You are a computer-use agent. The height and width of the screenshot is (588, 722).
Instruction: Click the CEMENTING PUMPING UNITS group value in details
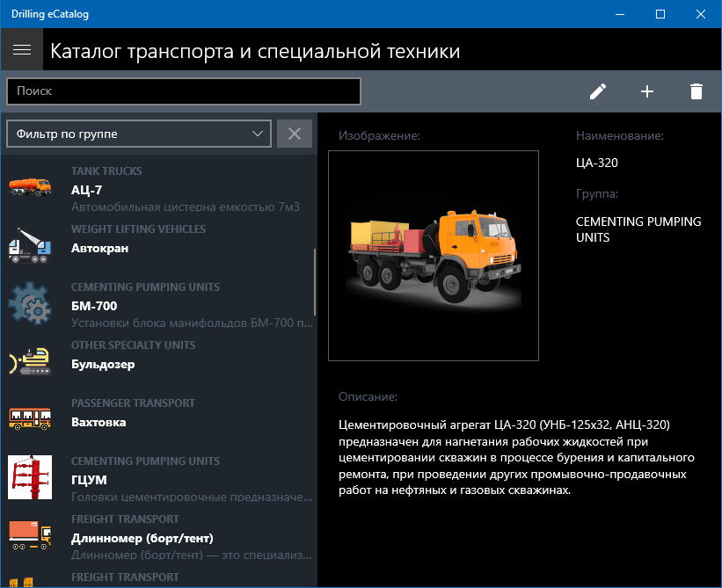638,229
